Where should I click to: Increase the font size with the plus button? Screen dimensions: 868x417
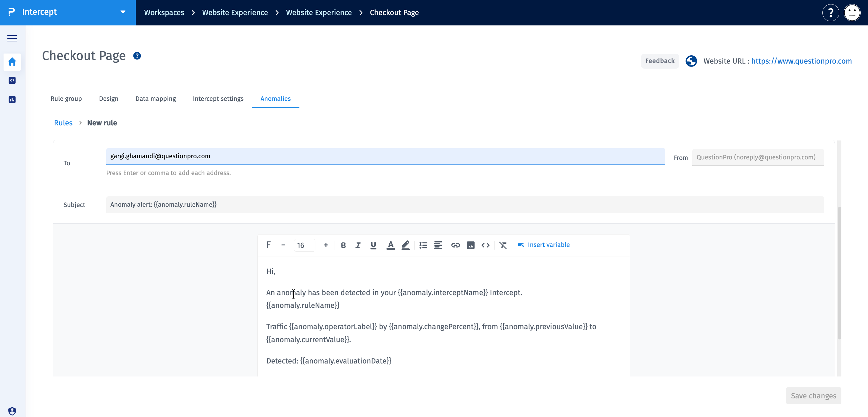[326, 245]
